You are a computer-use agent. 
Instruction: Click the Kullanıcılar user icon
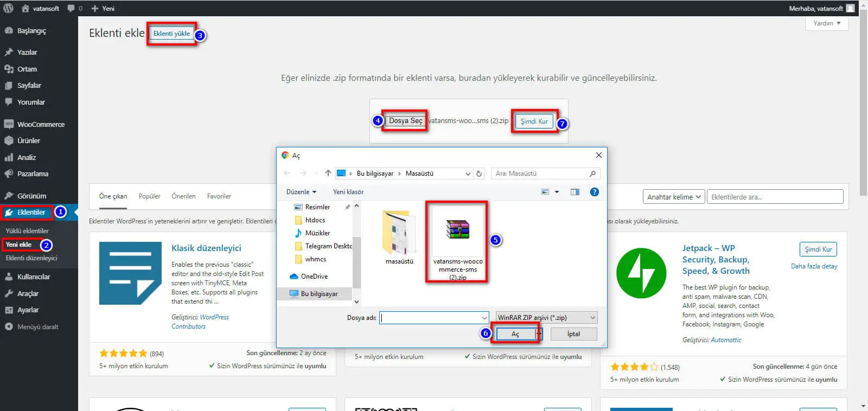point(9,277)
